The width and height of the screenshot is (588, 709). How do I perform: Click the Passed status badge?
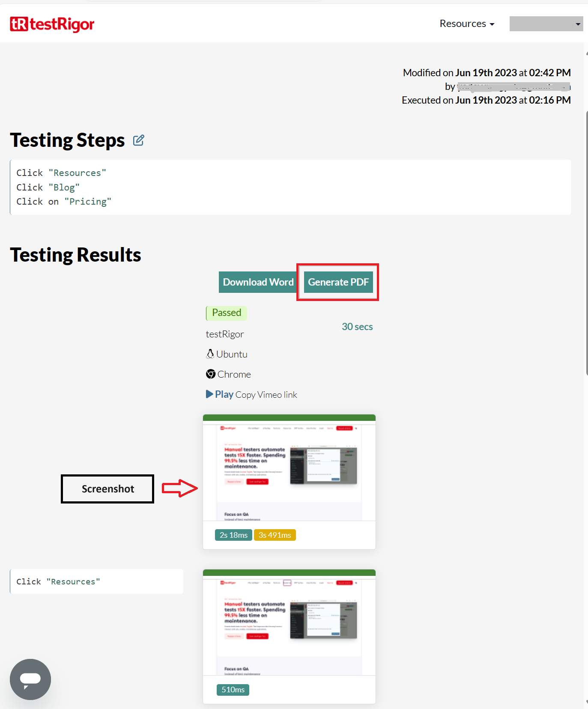227,313
